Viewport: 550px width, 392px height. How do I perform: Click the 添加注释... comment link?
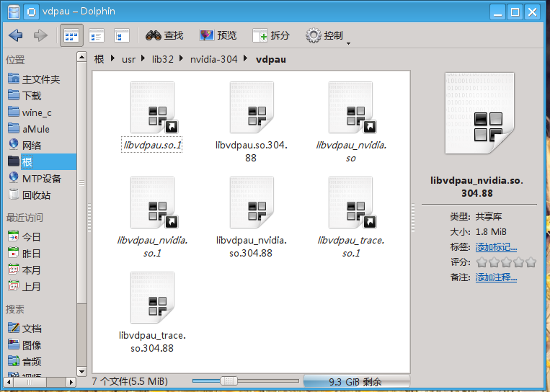point(496,277)
